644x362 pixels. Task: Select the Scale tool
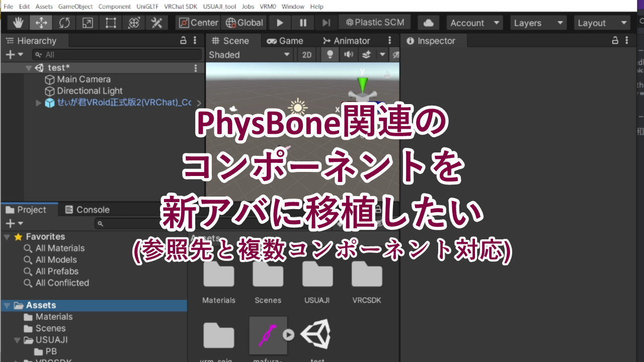[87, 22]
